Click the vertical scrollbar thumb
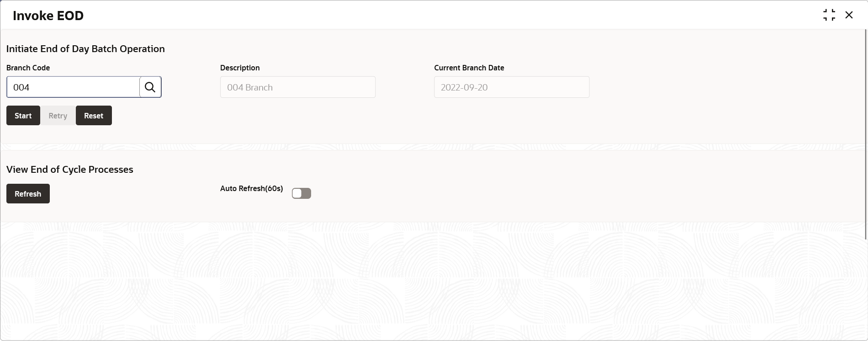Image resolution: width=868 pixels, height=341 pixels. pos(866,134)
